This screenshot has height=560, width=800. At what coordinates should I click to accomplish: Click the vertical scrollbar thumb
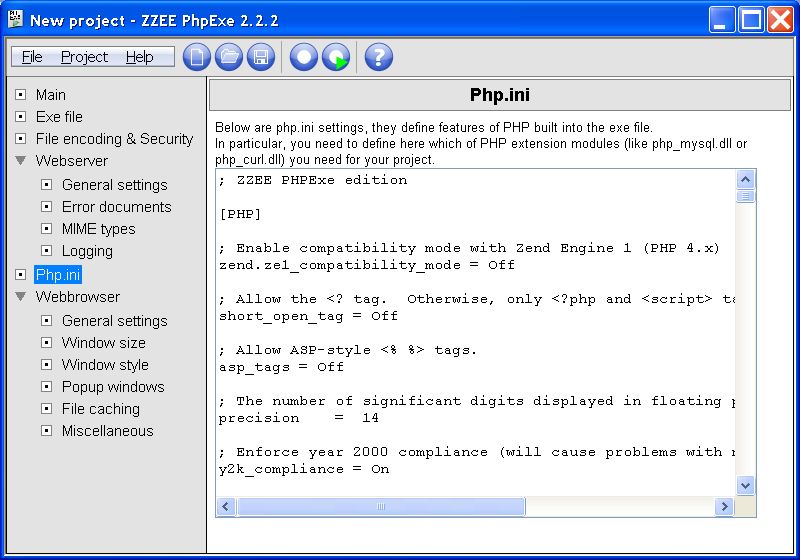tap(745, 196)
